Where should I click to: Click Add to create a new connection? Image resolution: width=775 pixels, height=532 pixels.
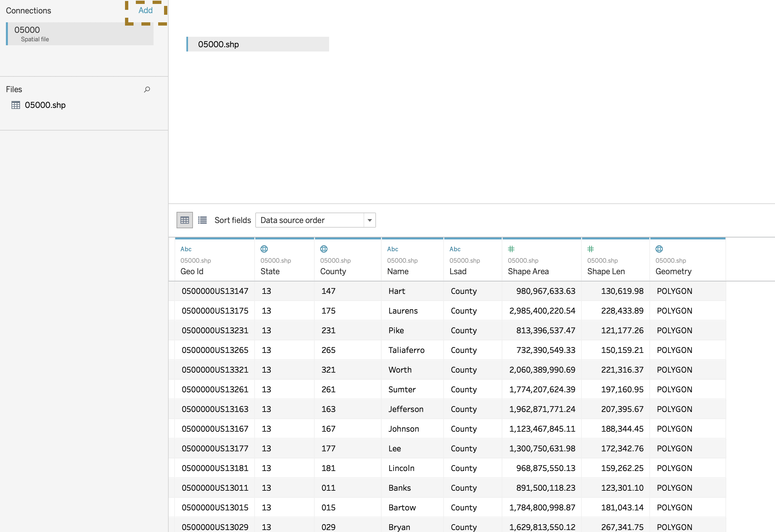click(x=145, y=10)
